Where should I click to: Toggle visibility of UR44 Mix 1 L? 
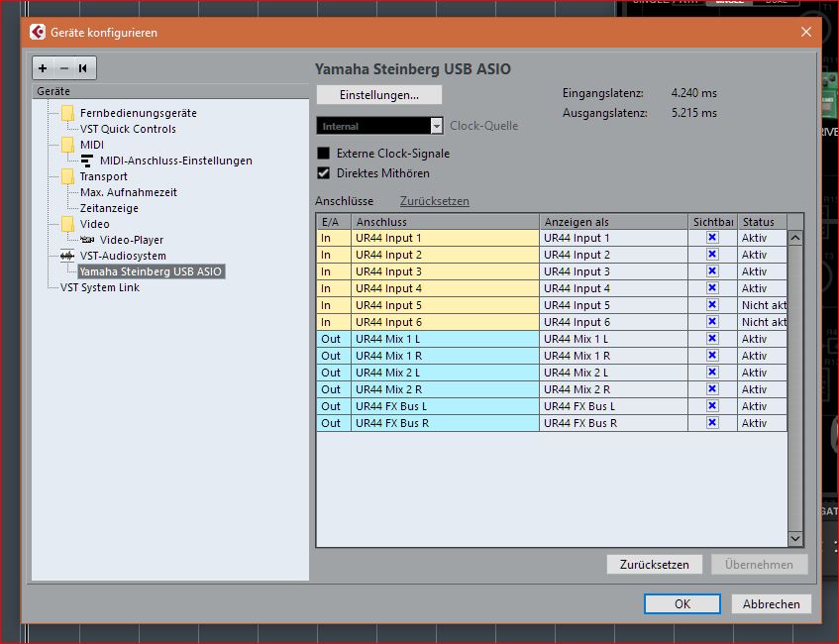tap(712, 338)
